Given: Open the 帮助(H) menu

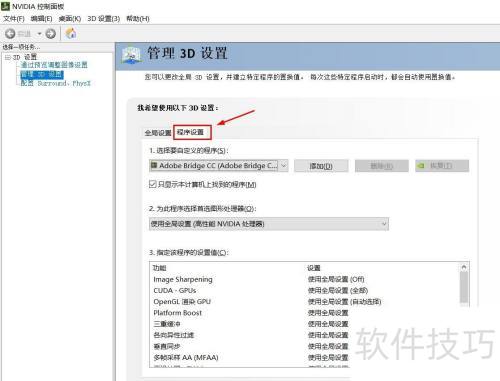Looking at the screenshot, I should coord(138,19).
